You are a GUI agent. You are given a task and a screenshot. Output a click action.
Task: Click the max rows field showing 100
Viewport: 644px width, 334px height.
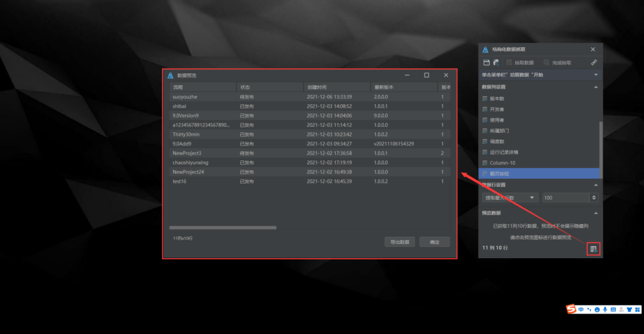[x=564, y=197]
